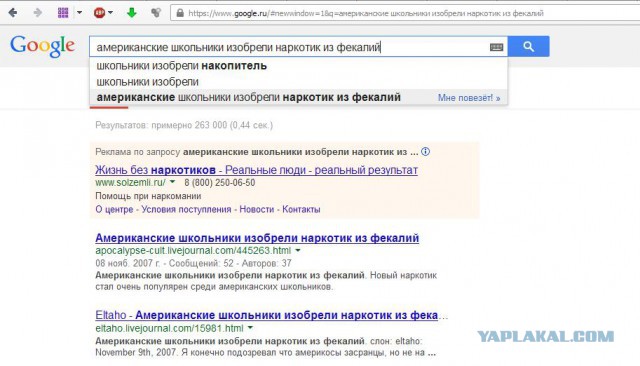Click green URL 'eltaho.livejournal.com/15981.html'

pos(169,328)
